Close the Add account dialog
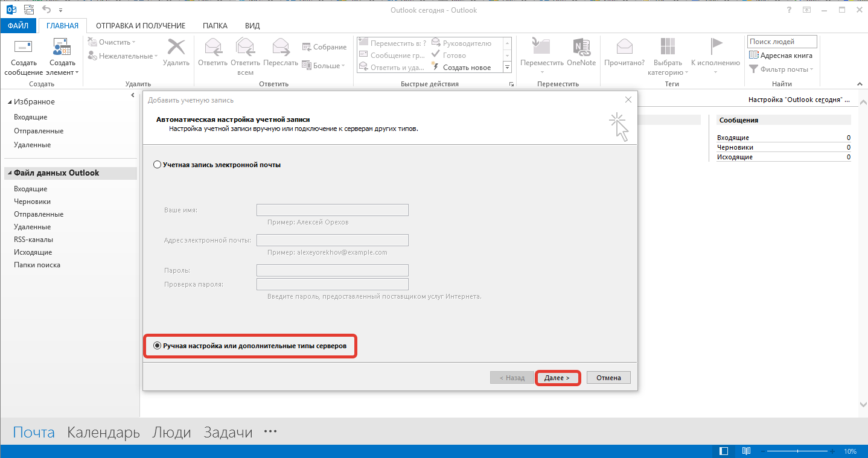This screenshot has width=868, height=458. (x=628, y=100)
